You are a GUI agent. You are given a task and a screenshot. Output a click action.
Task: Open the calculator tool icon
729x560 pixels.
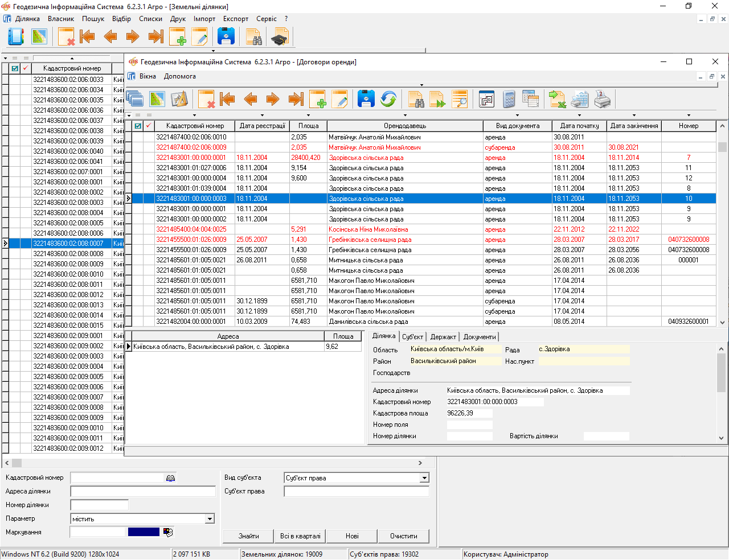pyautogui.click(x=509, y=99)
